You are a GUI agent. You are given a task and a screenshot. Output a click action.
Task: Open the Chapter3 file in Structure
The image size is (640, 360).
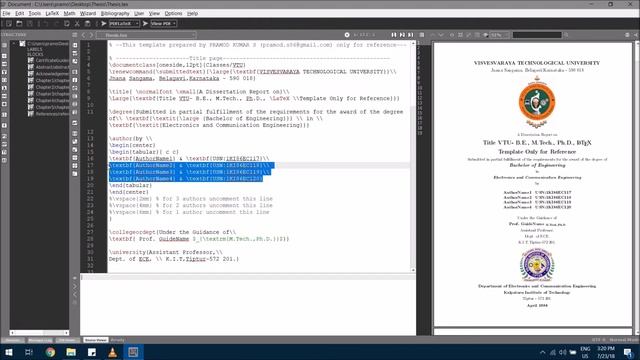click(48, 94)
